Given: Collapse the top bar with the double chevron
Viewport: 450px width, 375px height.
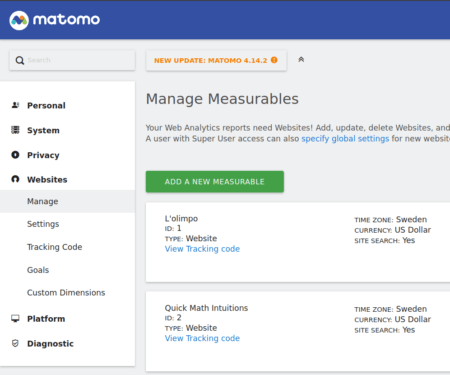Looking at the screenshot, I should [x=301, y=60].
